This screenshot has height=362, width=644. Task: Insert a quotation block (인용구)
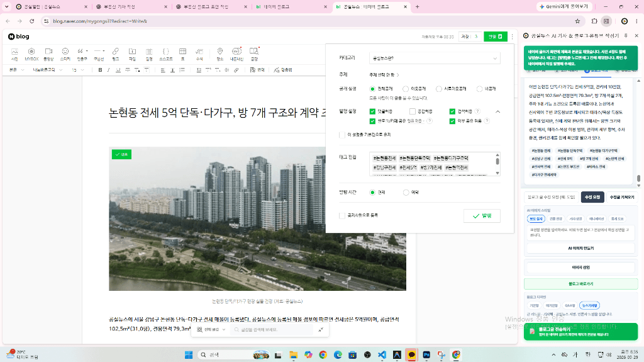(82, 54)
